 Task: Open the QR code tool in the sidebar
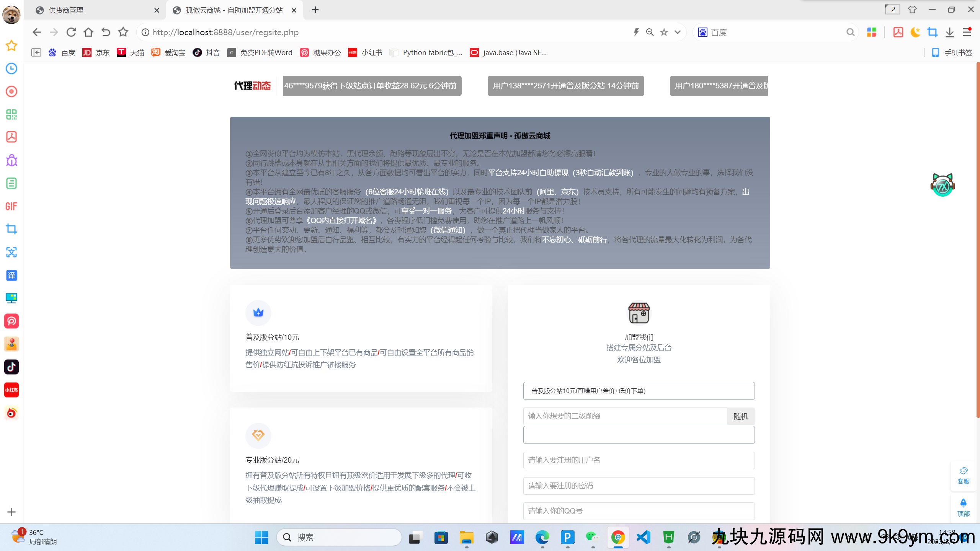pyautogui.click(x=11, y=114)
